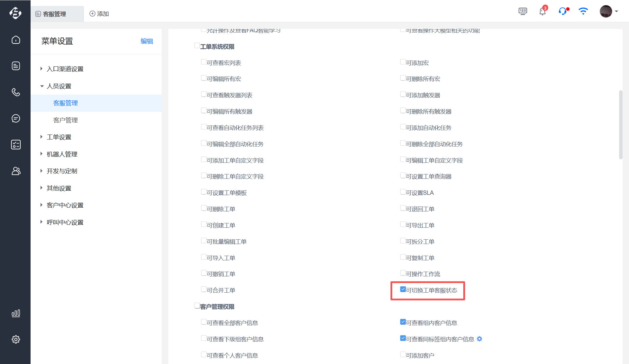This screenshot has height=364, width=629.
Task: Enable the 可删除工单 checkbox
Action: coord(204,208)
